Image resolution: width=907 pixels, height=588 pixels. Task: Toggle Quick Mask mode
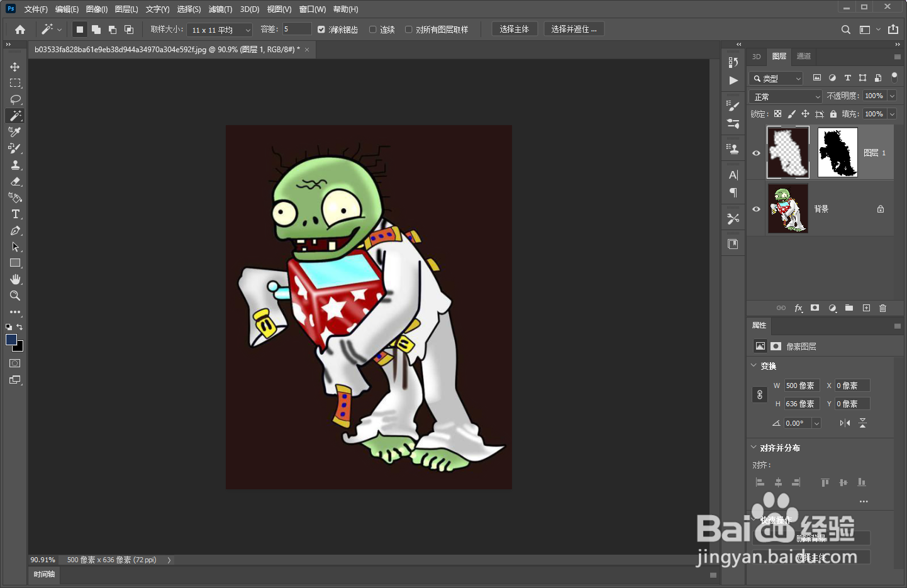[15, 363]
